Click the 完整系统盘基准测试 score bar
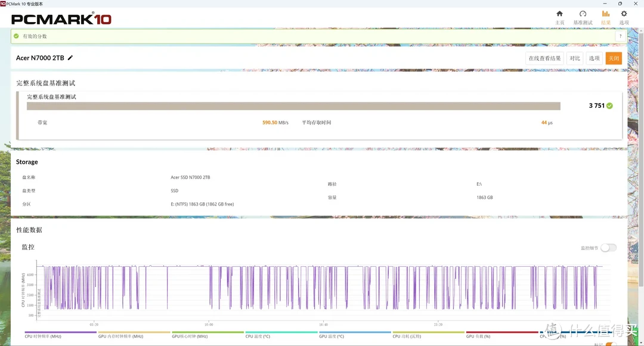The image size is (644, 346). pos(293,106)
